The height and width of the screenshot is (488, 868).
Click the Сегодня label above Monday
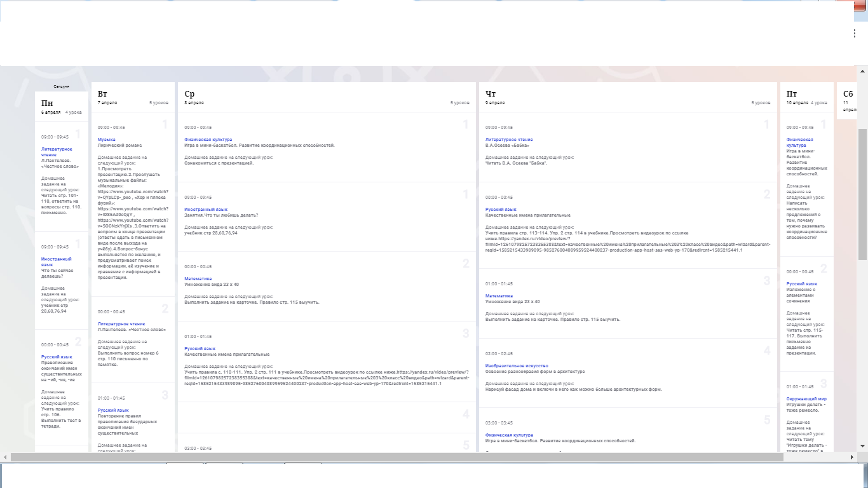click(61, 86)
